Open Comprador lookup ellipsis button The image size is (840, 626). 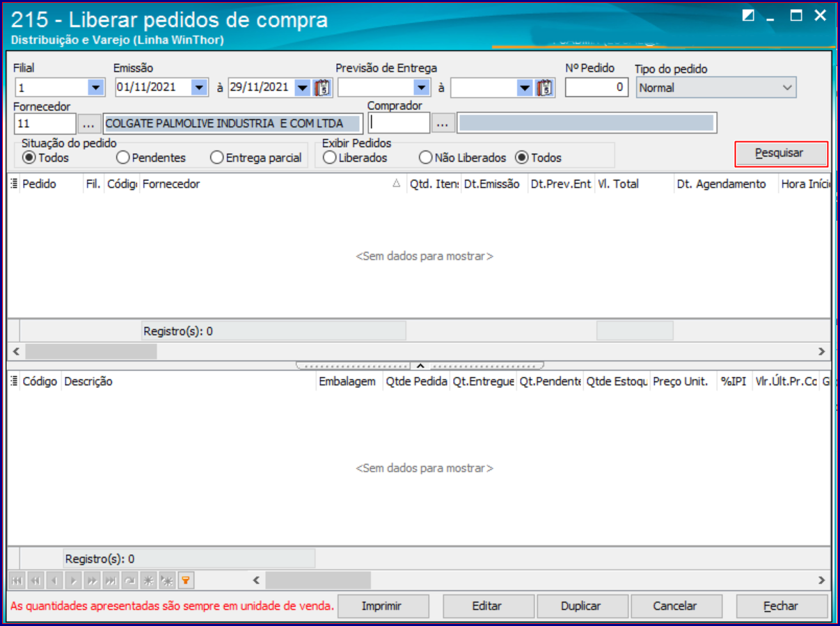tap(443, 124)
